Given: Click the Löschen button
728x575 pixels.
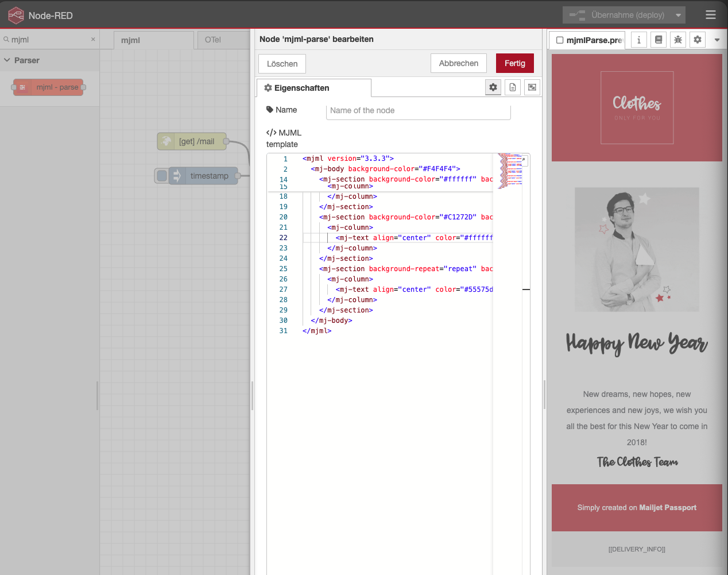Looking at the screenshot, I should point(281,63).
